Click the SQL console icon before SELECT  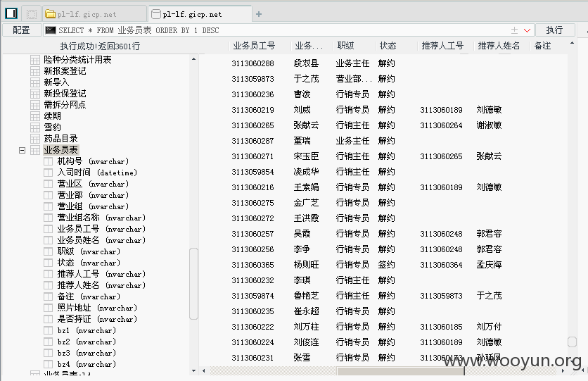pos(50,30)
